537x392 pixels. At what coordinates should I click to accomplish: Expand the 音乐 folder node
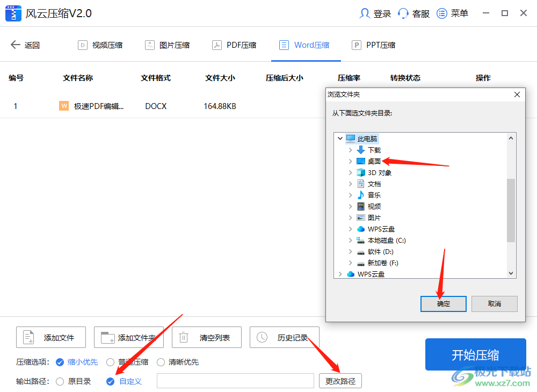[350, 195]
